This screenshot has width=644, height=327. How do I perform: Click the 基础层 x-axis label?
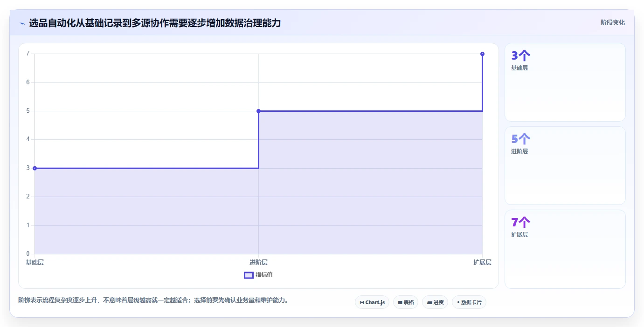click(35, 263)
